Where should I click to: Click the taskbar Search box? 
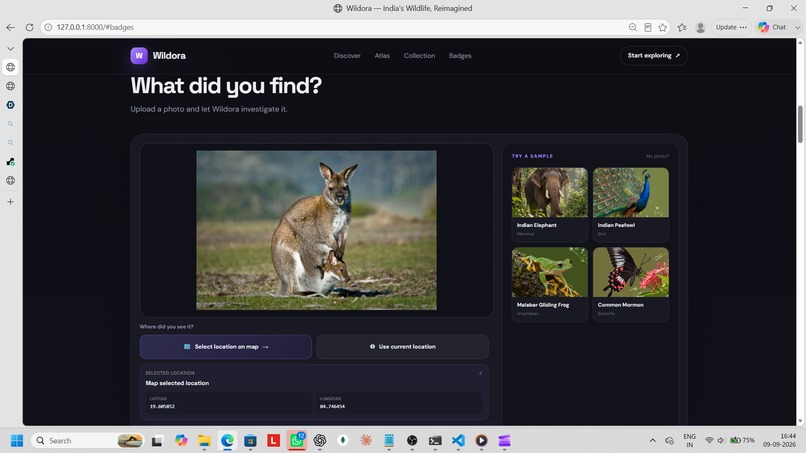click(87, 441)
